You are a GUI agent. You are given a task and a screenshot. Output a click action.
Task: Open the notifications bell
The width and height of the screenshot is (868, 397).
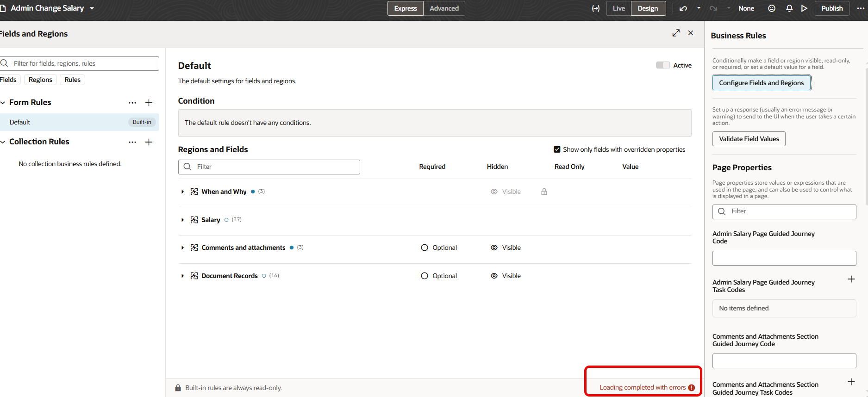coord(789,8)
